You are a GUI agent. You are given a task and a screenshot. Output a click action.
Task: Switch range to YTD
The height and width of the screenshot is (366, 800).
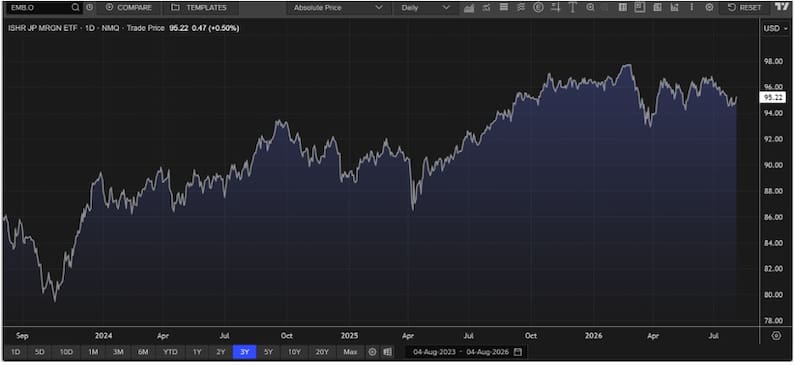(170, 352)
